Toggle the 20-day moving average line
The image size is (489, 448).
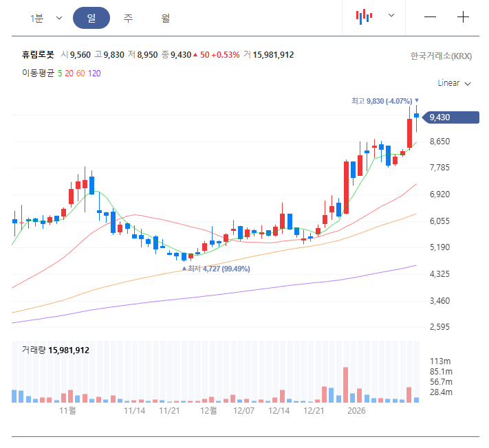click(69, 73)
